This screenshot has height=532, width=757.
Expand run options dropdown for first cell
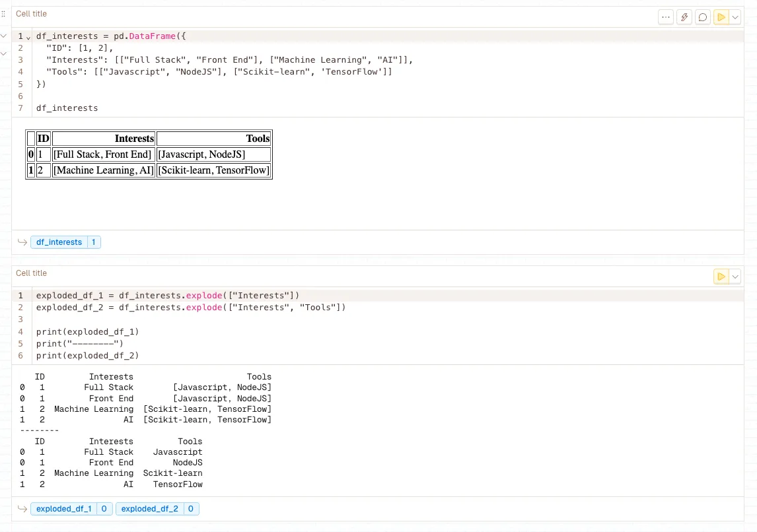pyautogui.click(x=735, y=17)
